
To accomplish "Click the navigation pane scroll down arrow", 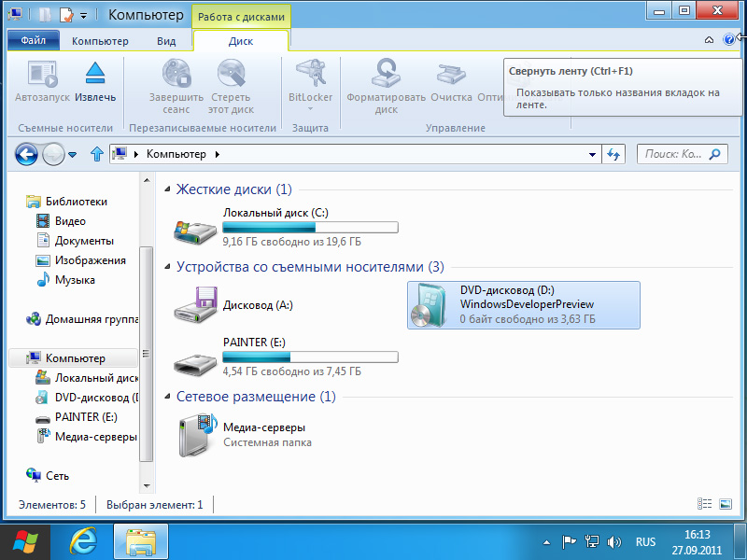I will [x=147, y=486].
